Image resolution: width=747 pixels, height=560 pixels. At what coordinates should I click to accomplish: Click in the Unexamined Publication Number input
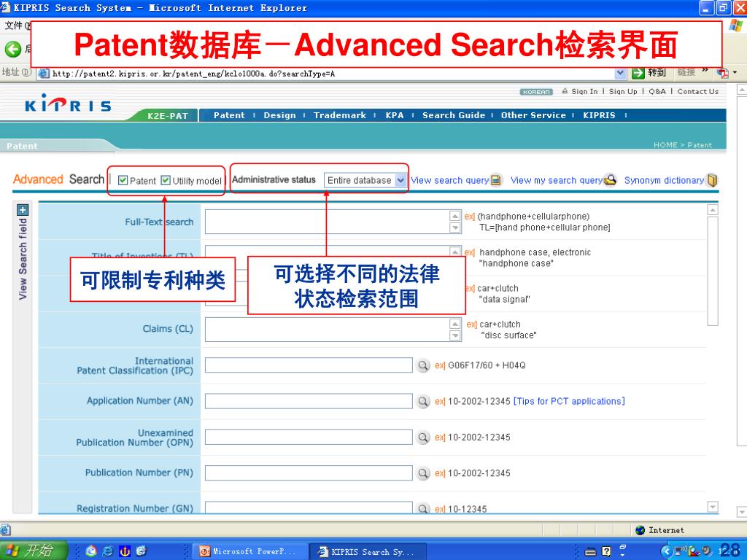coord(309,437)
